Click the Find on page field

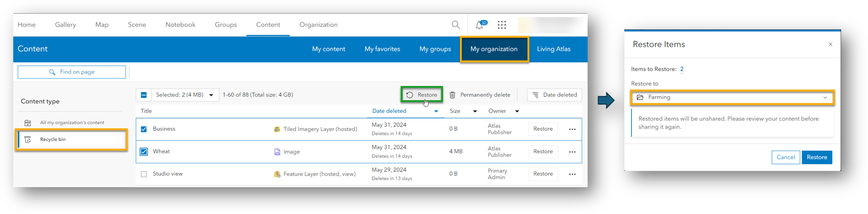tap(72, 72)
